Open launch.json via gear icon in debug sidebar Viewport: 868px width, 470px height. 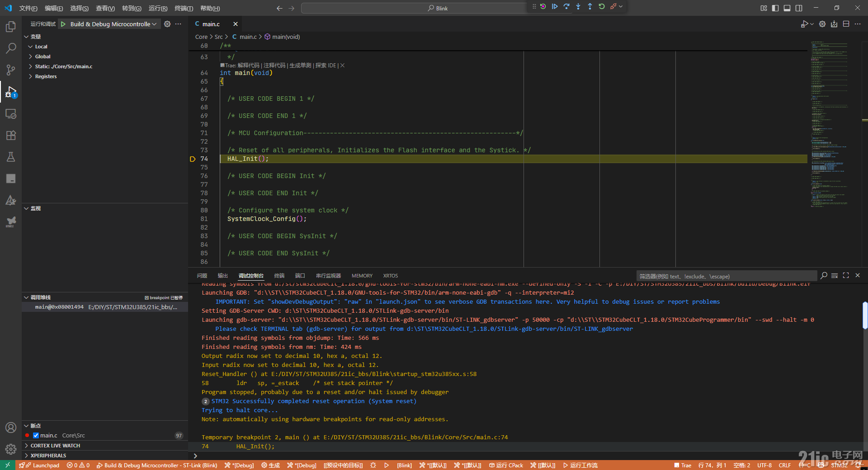click(167, 24)
